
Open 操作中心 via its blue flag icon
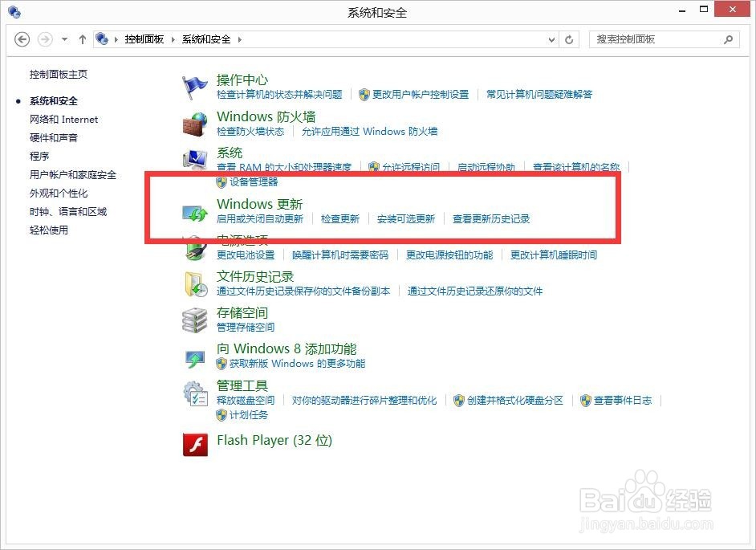point(194,86)
